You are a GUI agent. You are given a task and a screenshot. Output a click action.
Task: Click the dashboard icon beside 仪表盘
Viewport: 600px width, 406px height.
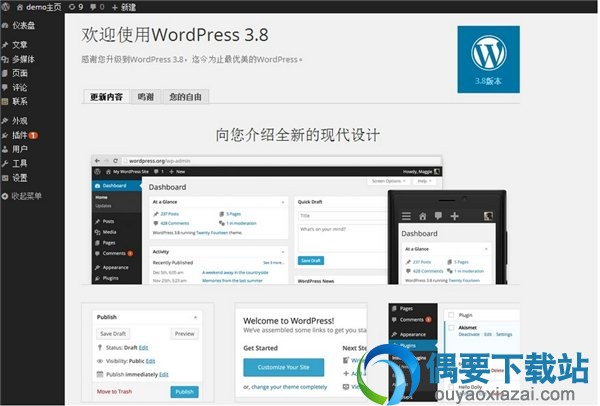pyautogui.click(x=5, y=26)
